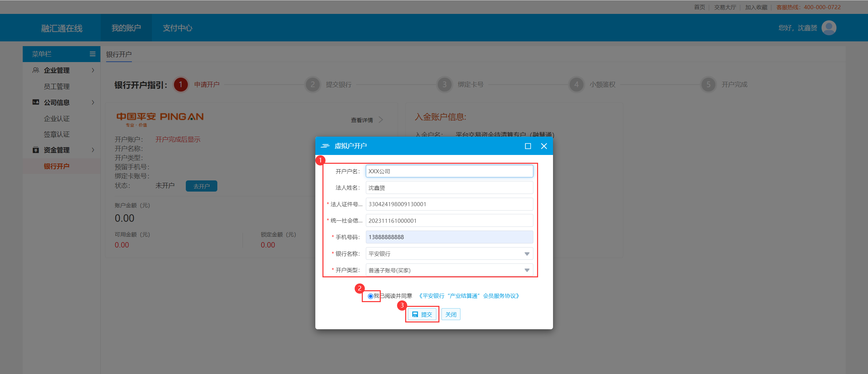Screen dimensions: 868x374
Task: Click the step 2 提交银行 circle
Action: [x=313, y=84]
